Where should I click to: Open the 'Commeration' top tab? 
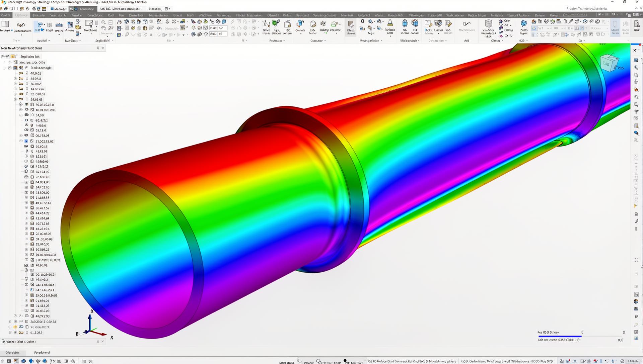pos(83,9)
